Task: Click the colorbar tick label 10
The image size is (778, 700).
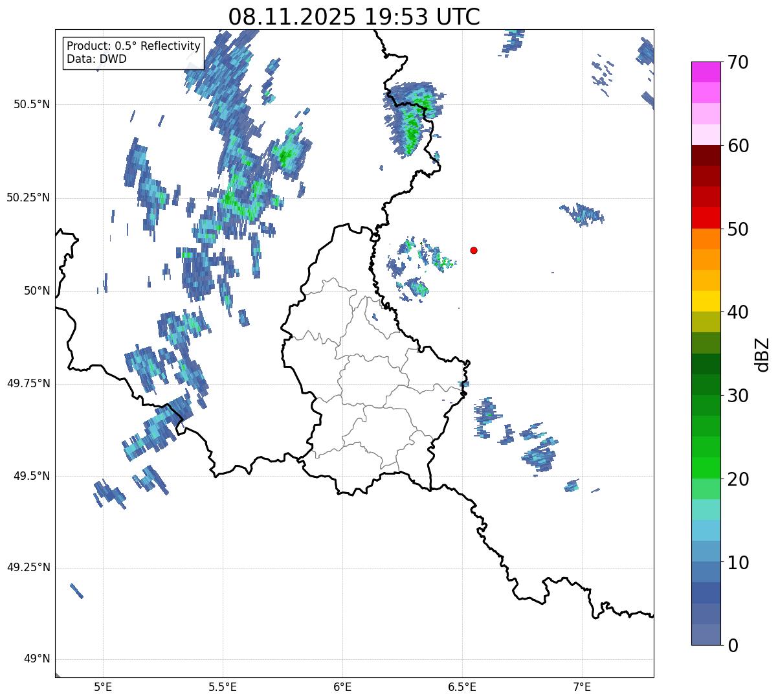Action: [x=738, y=562]
